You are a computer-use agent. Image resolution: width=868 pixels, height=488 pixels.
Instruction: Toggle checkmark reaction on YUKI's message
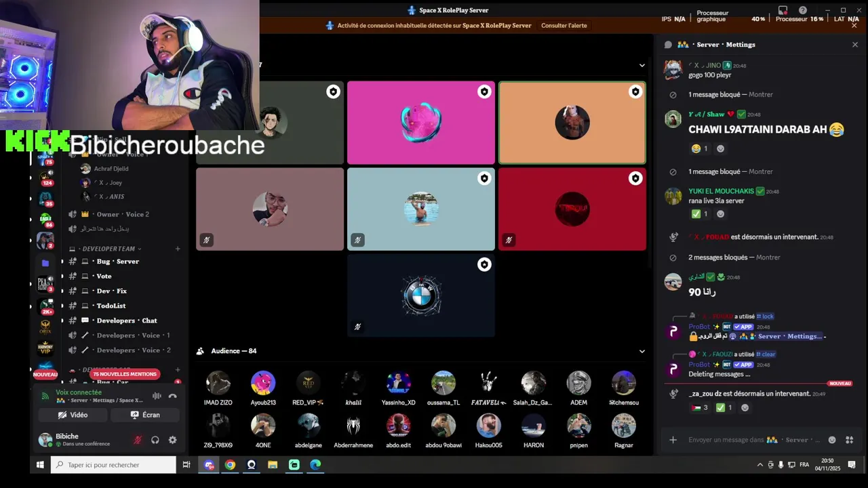pos(699,214)
